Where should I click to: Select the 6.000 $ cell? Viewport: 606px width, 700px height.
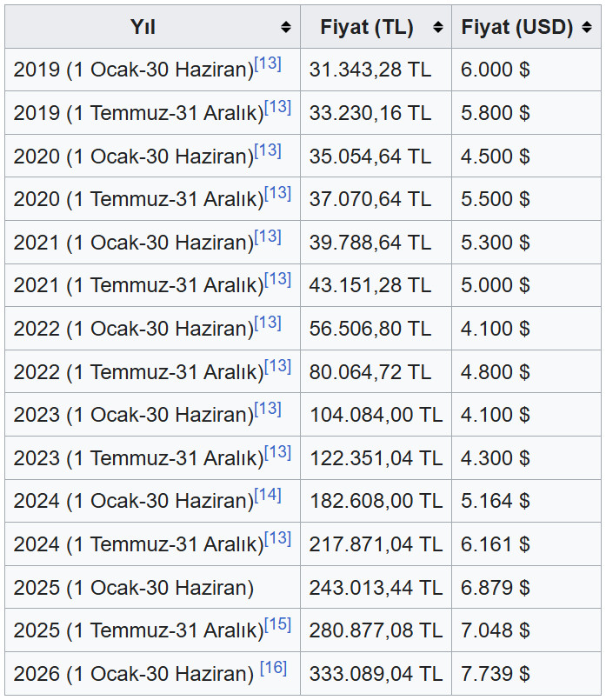click(x=496, y=70)
